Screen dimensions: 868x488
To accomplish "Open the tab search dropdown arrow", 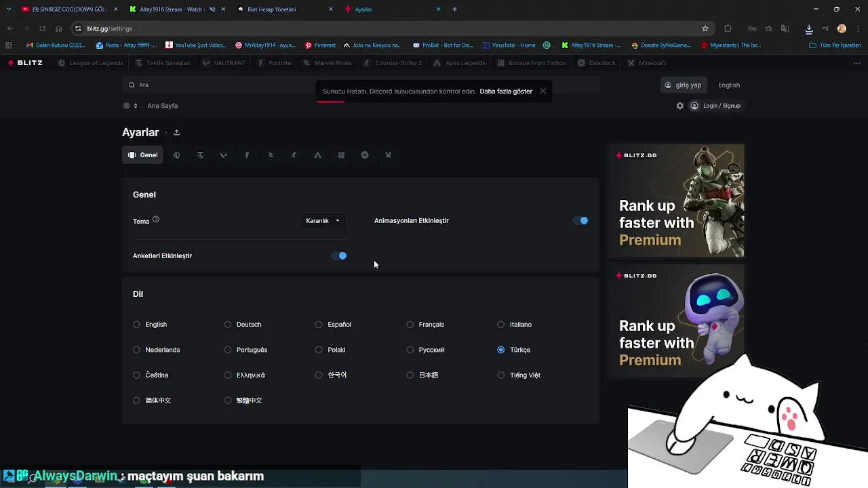I will tap(8, 9).
